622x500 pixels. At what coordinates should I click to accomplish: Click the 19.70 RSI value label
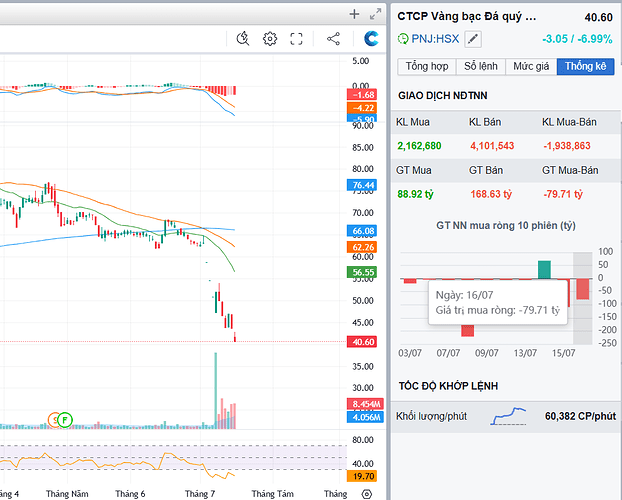[362, 476]
